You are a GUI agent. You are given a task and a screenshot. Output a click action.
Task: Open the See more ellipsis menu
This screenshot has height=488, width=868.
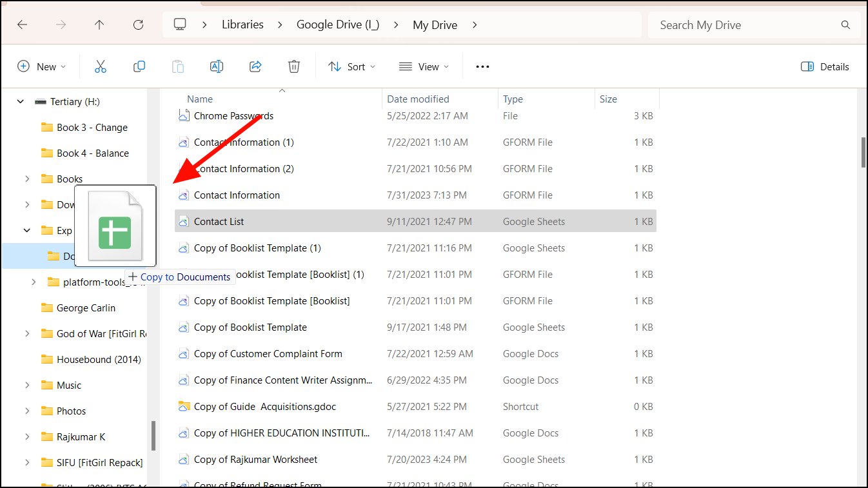click(x=482, y=66)
